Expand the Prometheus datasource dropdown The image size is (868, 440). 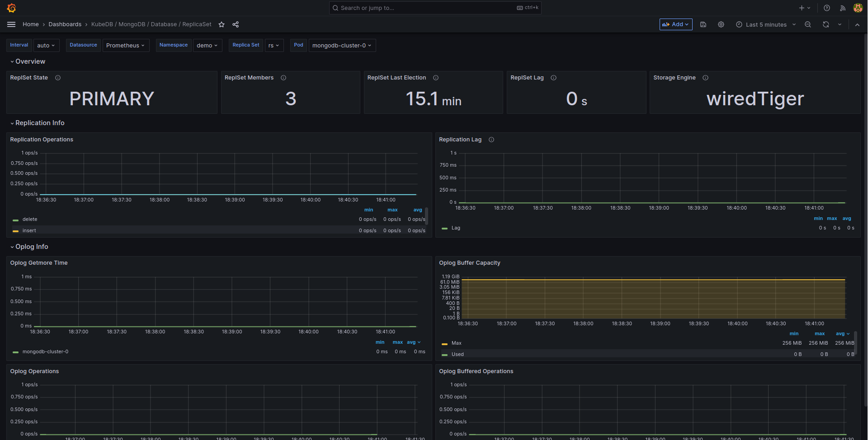pos(126,45)
